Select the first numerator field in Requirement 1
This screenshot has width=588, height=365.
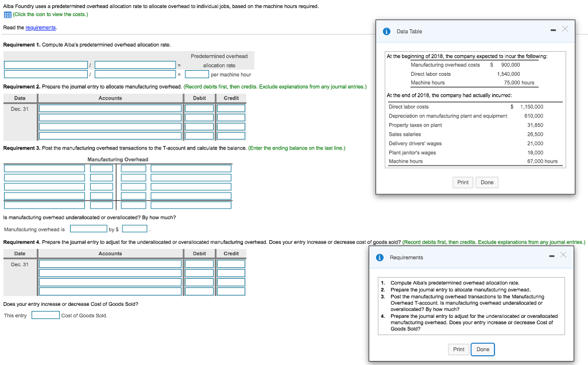point(46,65)
